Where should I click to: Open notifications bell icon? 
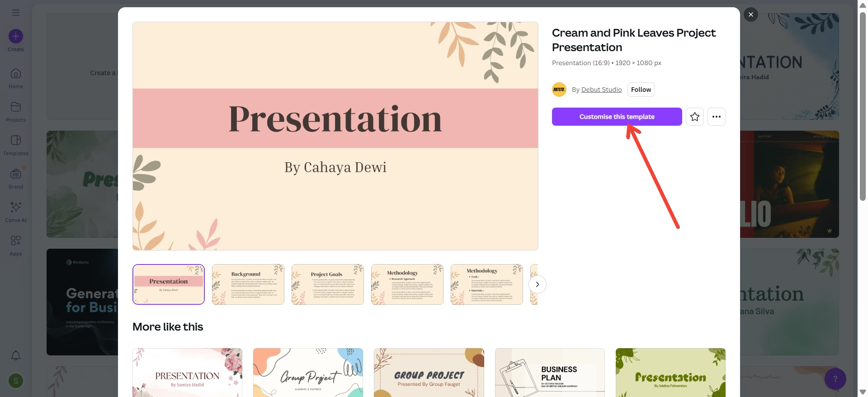coord(16,355)
